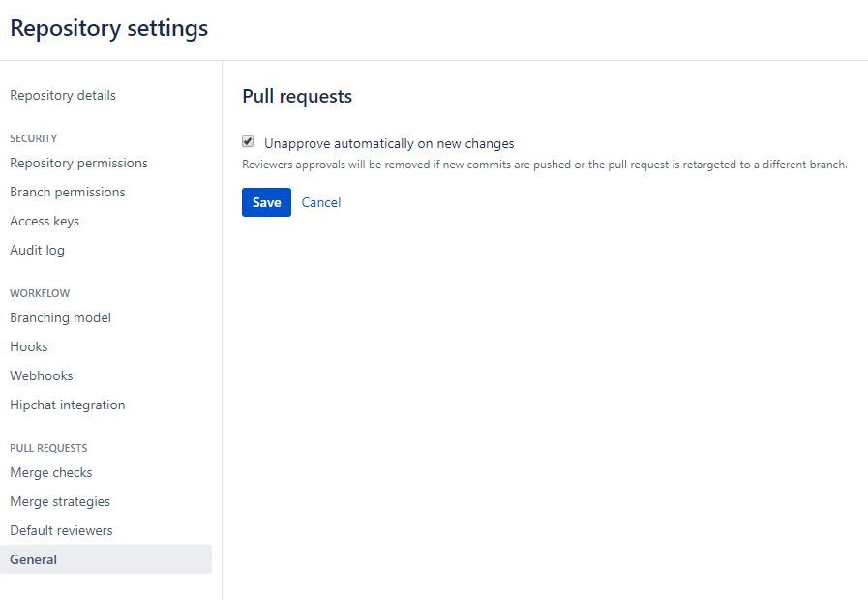Open the Webhooks settings page
Screen dimensions: 868x600
(x=41, y=375)
